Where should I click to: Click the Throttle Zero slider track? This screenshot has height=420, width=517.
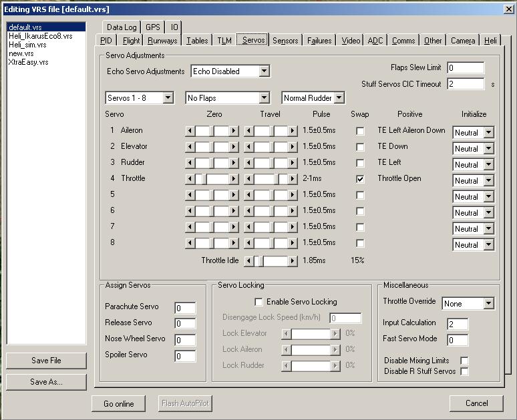click(217, 179)
